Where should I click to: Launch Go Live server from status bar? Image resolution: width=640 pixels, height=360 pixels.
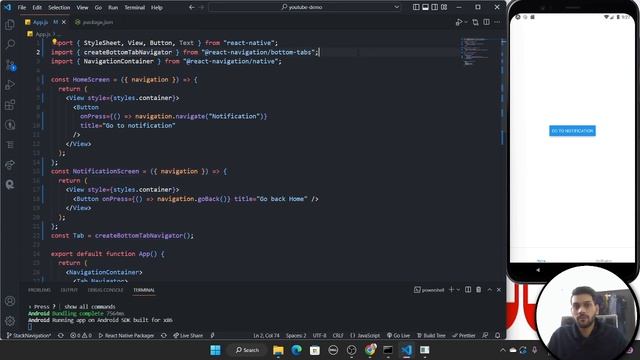pyautogui.click(x=398, y=336)
